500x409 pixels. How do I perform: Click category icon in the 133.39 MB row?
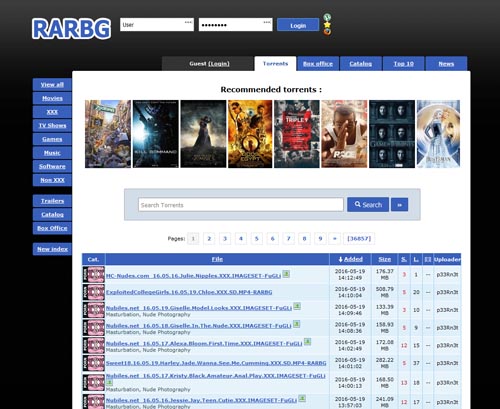94,310
